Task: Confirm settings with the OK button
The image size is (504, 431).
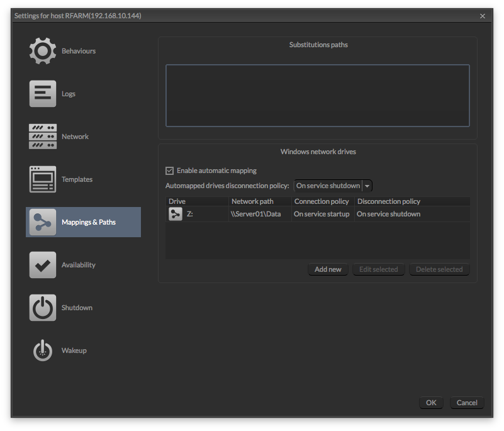Action: point(431,402)
